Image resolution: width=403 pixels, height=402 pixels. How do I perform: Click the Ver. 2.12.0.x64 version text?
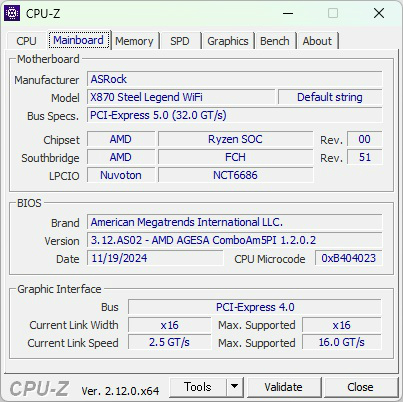120,391
